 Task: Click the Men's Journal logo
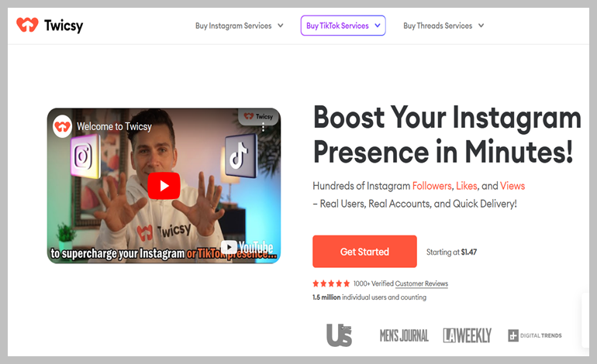pyautogui.click(x=404, y=335)
